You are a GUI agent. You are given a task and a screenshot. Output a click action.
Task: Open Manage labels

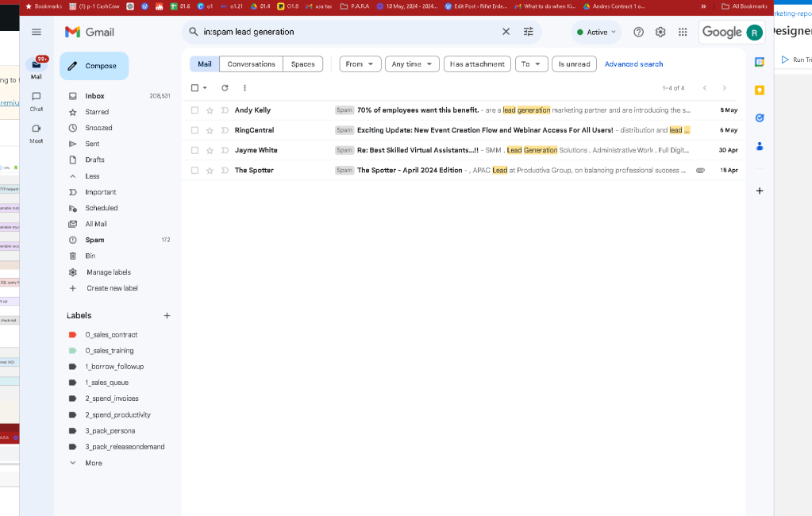(108, 272)
